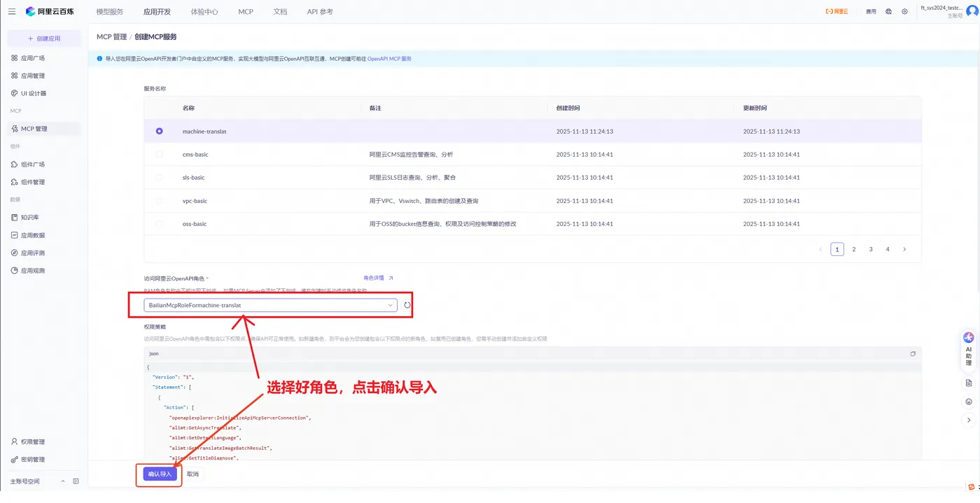Select the machine-translat radio button

(x=160, y=132)
